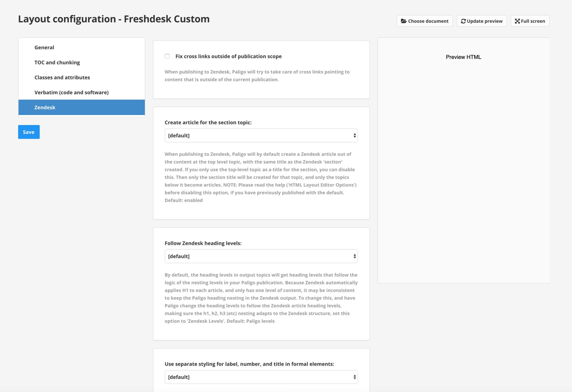Expand Use separate styling for formal elements dropdown
This screenshot has width=572, height=392.
pyautogui.click(x=261, y=377)
